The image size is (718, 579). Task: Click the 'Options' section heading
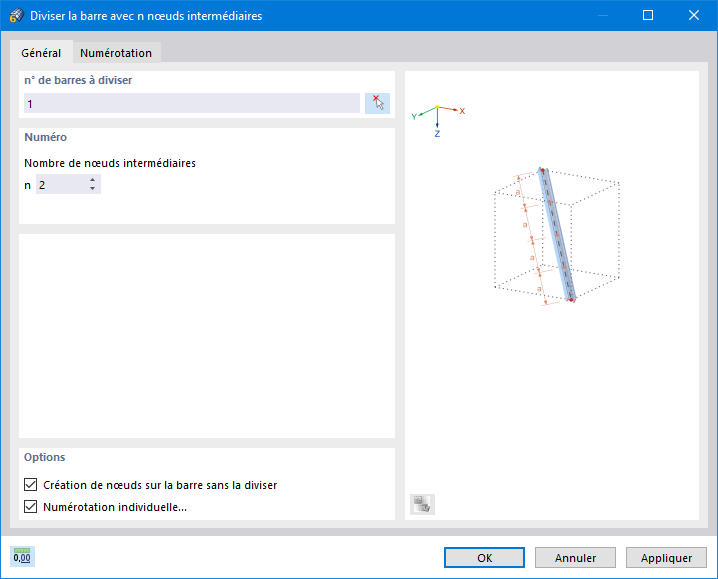(44, 457)
